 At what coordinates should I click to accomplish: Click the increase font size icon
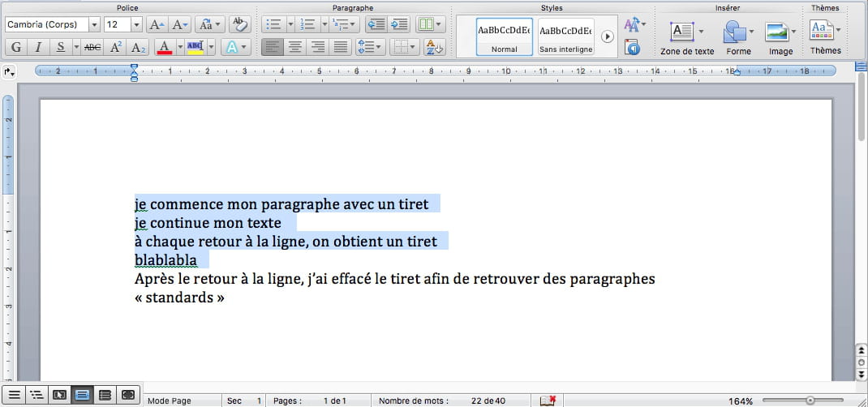(157, 25)
